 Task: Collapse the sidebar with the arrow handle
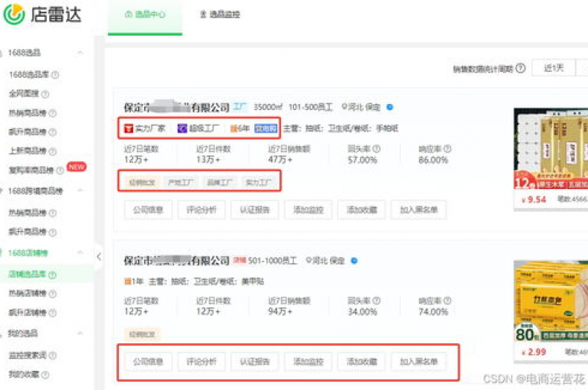pyautogui.click(x=99, y=257)
